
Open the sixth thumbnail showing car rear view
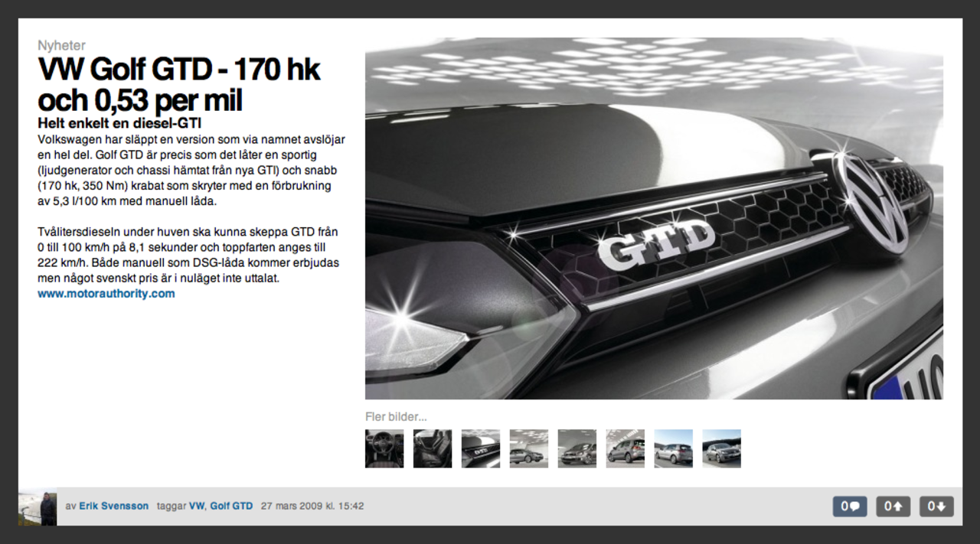pyautogui.click(x=626, y=448)
